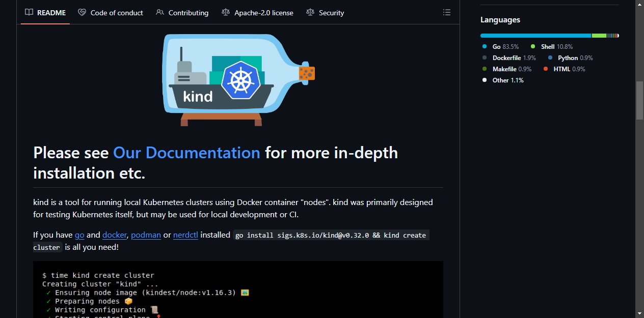Click the Dockerfile 1.9% language link

click(x=509, y=58)
